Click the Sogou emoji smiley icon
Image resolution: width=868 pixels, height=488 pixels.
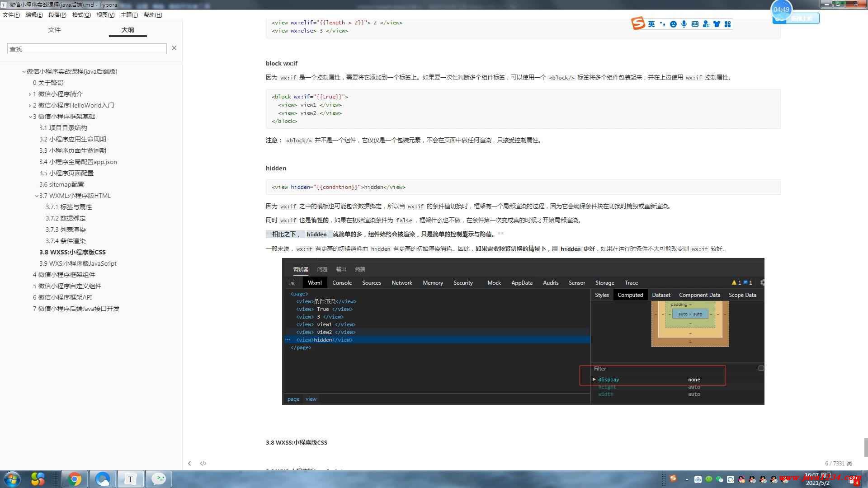point(673,24)
